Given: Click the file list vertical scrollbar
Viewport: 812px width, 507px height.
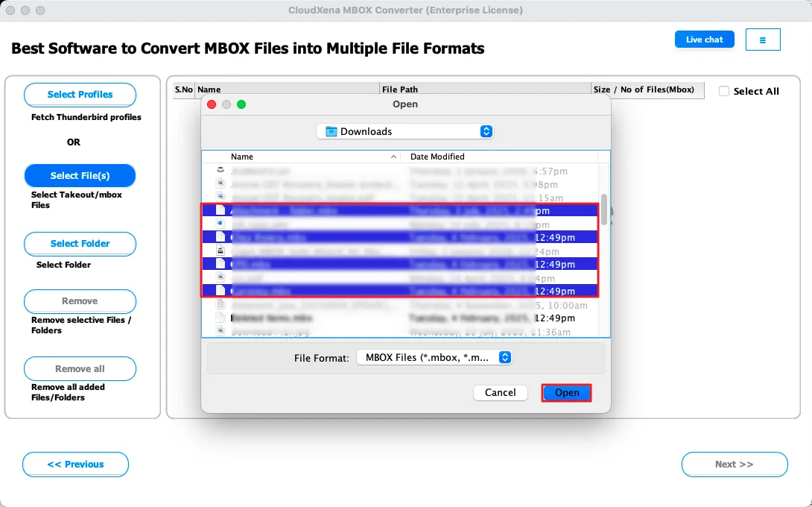Looking at the screenshot, I should 604,204.
